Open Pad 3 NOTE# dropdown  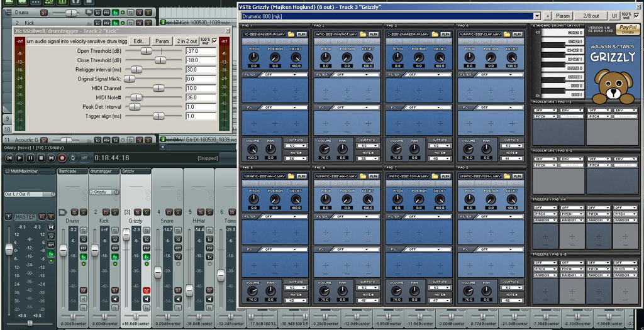(x=440, y=158)
